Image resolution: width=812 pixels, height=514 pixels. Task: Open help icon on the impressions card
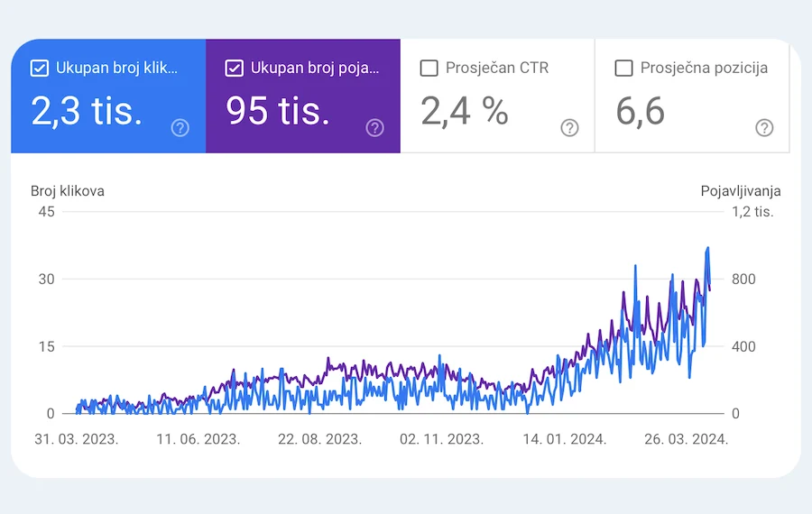tap(374, 128)
